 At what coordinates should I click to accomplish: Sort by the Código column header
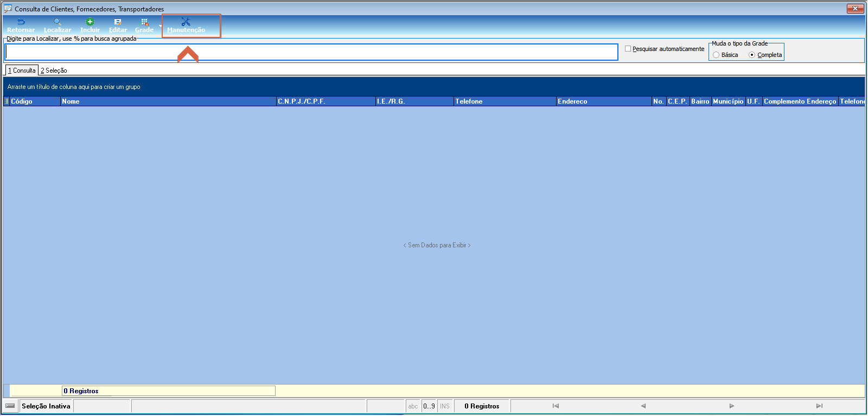pyautogui.click(x=35, y=101)
